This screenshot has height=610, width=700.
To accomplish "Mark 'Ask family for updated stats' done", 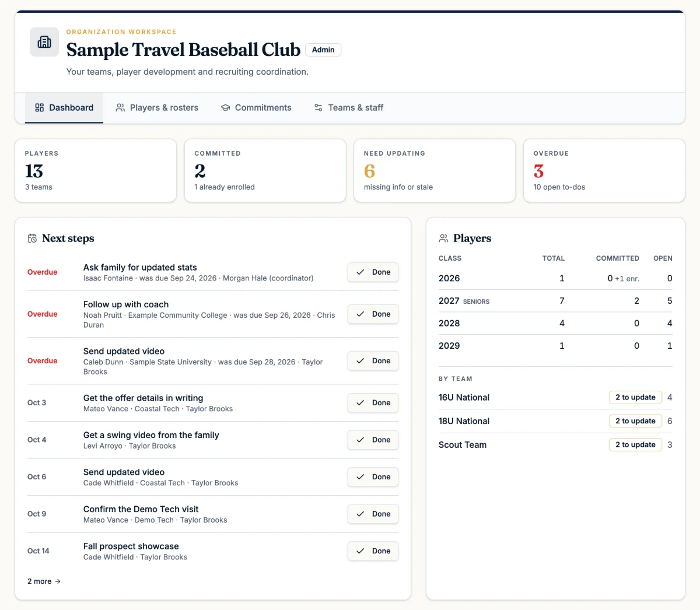I will tap(373, 272).
